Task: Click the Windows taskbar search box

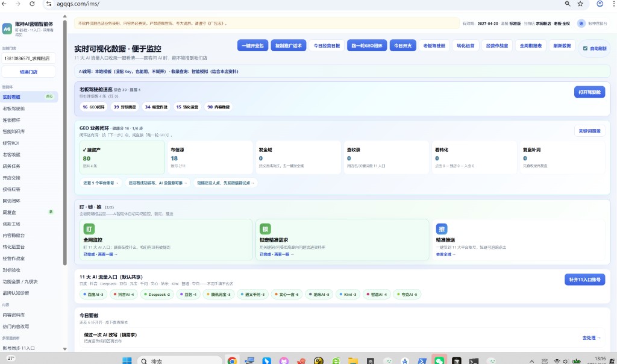Action: click(x=180, y=361)
